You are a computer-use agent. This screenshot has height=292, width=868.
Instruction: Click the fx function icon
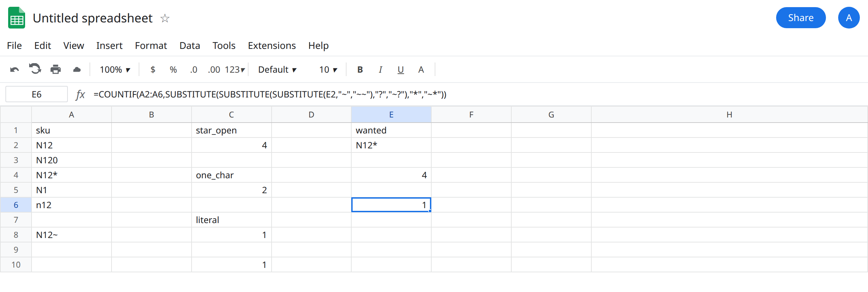pyautogui.click(x=80, y=94)
